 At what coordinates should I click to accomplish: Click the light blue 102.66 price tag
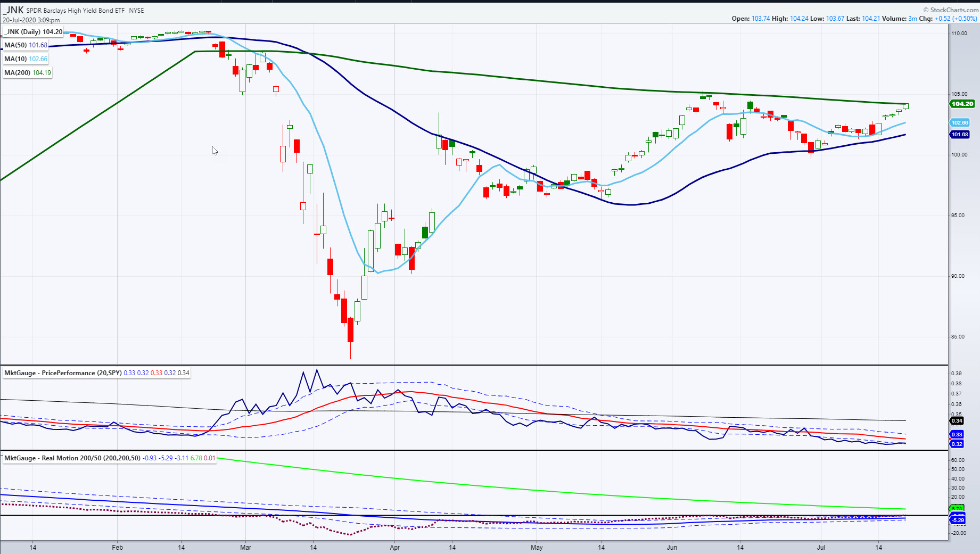point(960,123)
